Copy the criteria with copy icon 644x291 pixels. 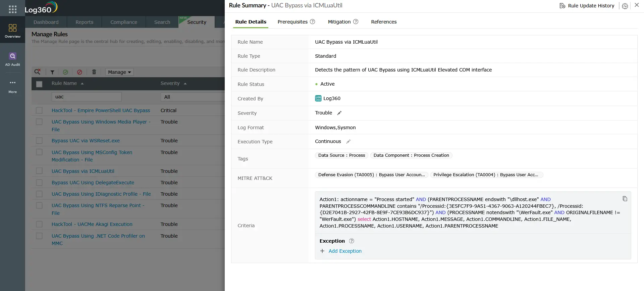pyautogui.click(x=625, y=199)
